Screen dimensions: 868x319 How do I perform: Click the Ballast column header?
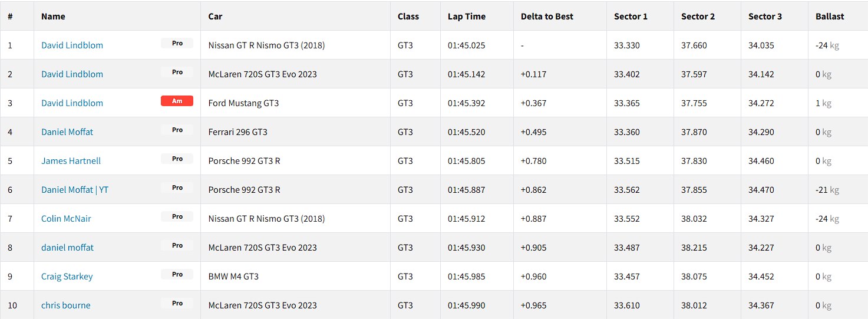pyautogui.click(x=830, y=17)
